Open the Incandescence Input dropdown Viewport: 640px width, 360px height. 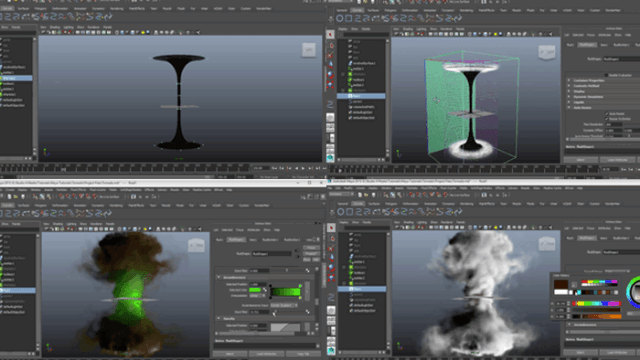point(284,305)
